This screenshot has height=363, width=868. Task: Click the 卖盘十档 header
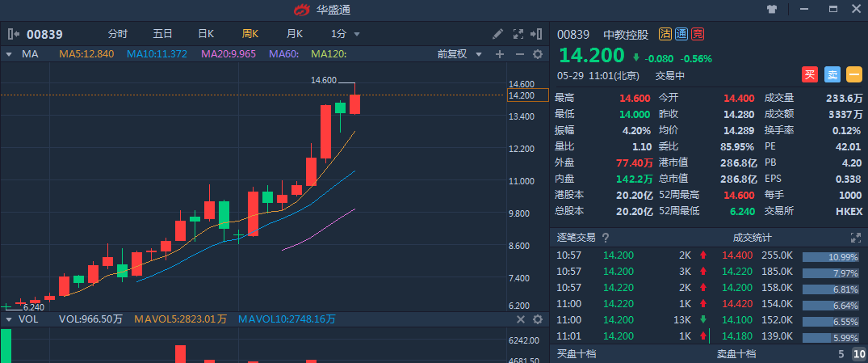pyautogui.click(x=737, y=353)
